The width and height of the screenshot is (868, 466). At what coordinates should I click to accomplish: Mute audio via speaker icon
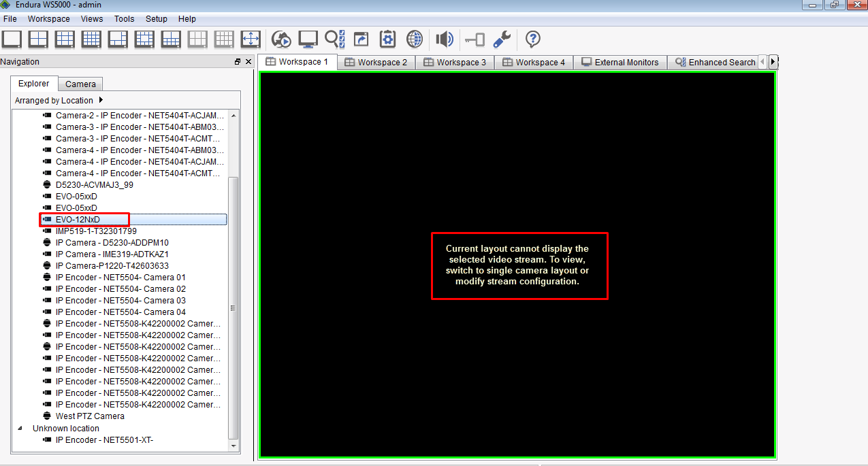444,39
